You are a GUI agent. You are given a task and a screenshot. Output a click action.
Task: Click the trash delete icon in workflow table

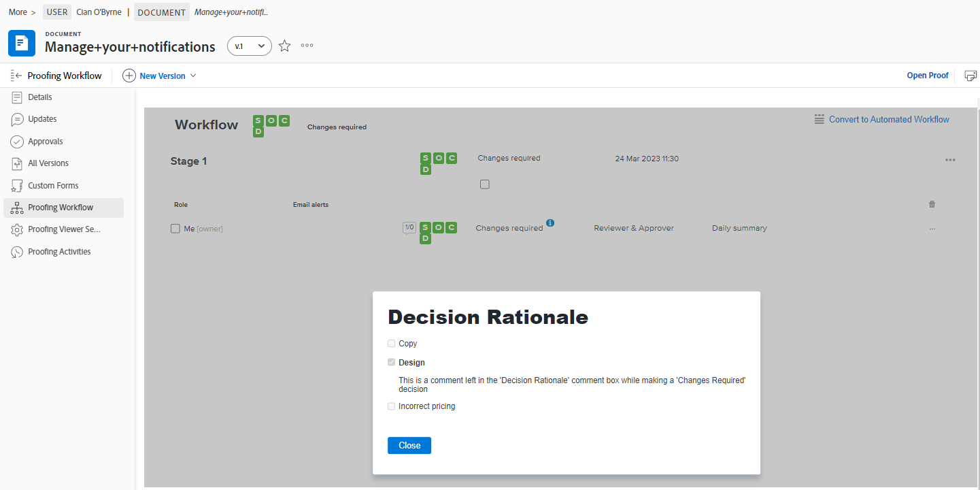[x=932, y=204]
